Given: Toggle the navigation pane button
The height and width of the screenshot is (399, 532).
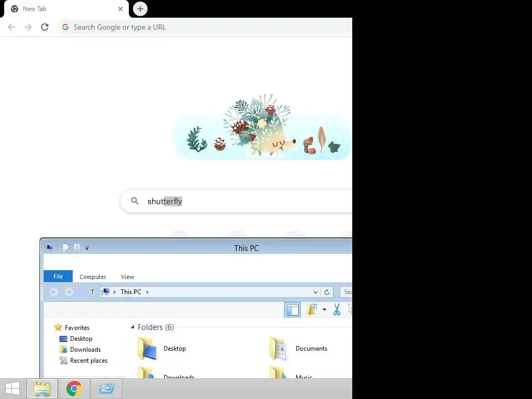Looking at the screenshot, I should point(292,310).
